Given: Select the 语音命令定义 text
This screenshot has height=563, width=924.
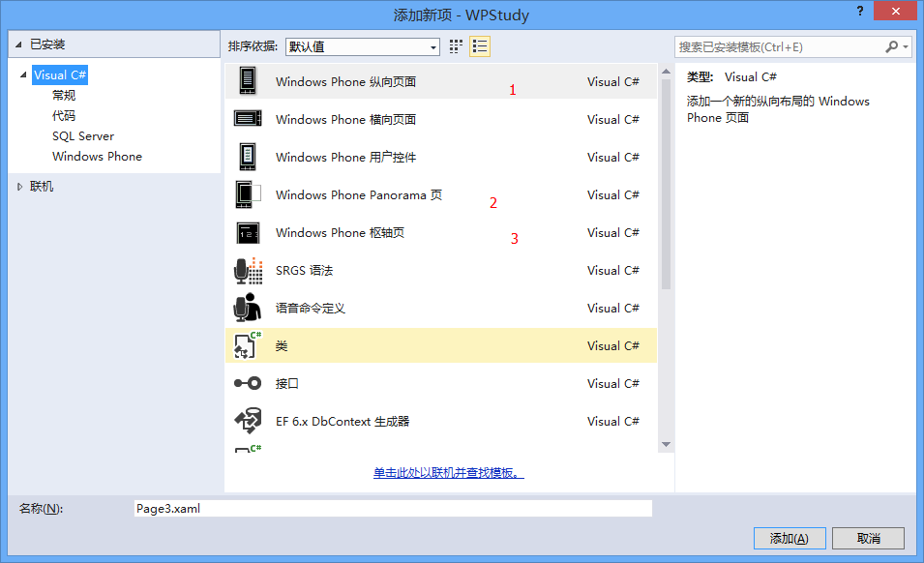Looking at the screenshot, I should pos(310,308).
